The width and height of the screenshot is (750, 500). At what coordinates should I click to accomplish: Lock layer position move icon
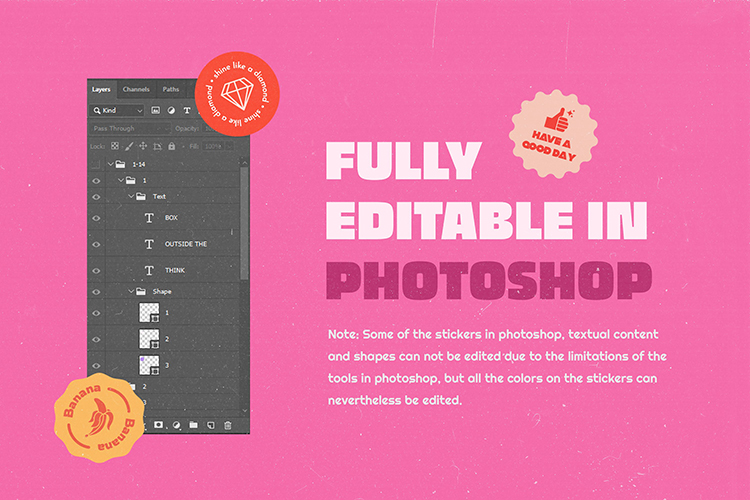pyautogui.click(x=143, y=146)
